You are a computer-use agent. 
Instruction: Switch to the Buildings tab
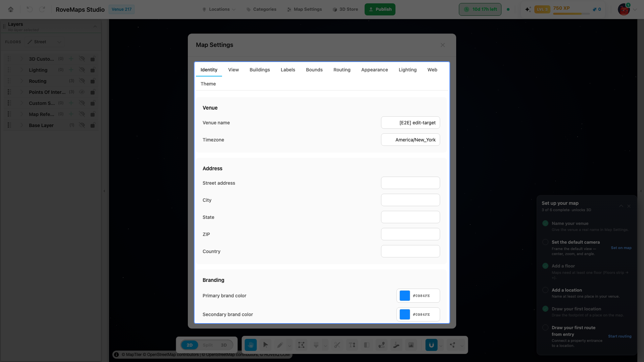tap(260, 70)
